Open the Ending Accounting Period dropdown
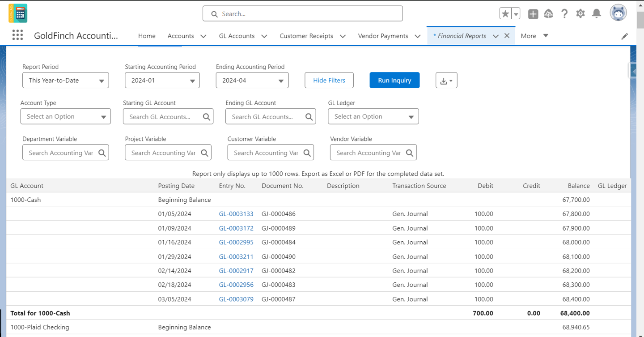Viewport: 644px width, 337px height. click(252, 80)
